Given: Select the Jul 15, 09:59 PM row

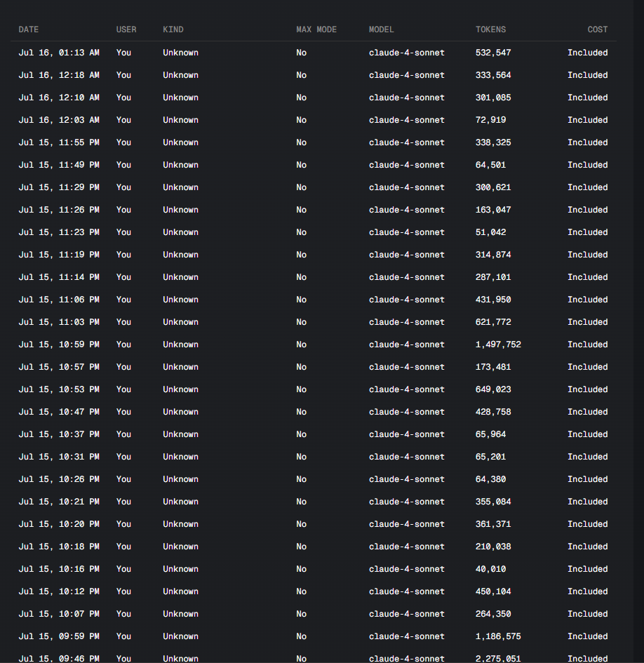Looking at the screenshot, I should 314,636.
